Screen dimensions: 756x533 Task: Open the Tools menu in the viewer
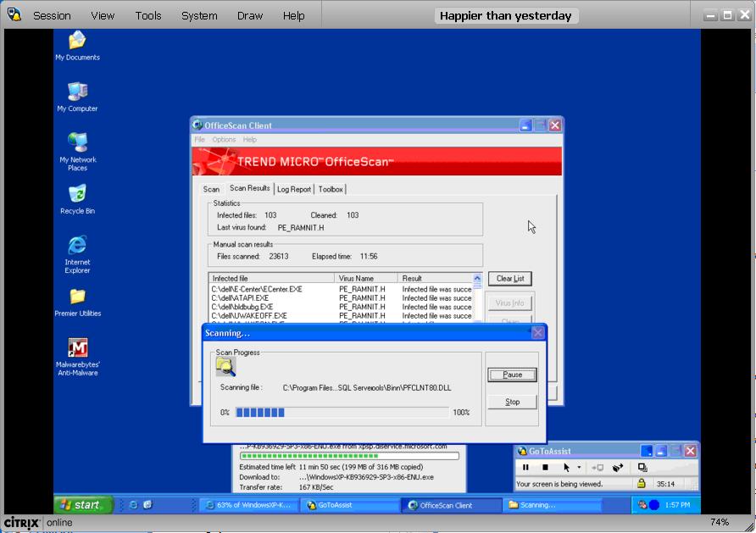point(148,15)
